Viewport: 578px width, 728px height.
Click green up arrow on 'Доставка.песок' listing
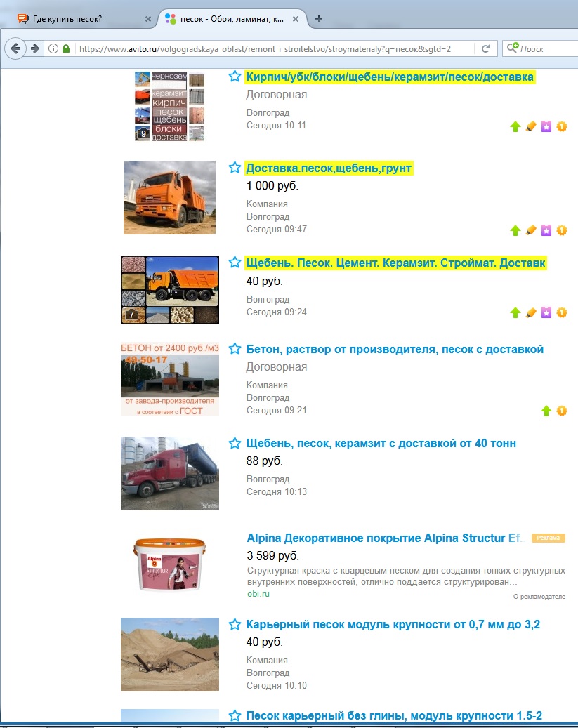click(x=515, y=230)
